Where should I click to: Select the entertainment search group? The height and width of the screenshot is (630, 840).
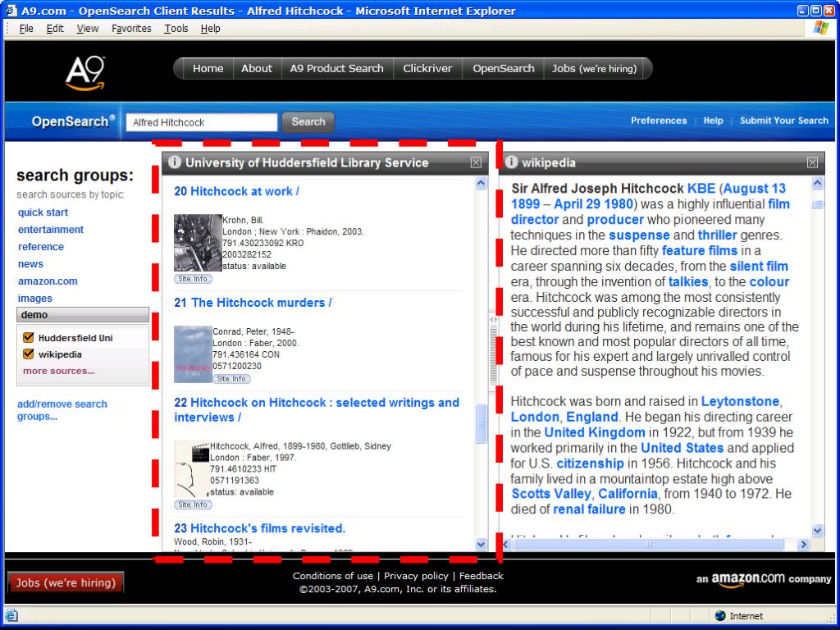pyautogui.click(x=51, y=230)
